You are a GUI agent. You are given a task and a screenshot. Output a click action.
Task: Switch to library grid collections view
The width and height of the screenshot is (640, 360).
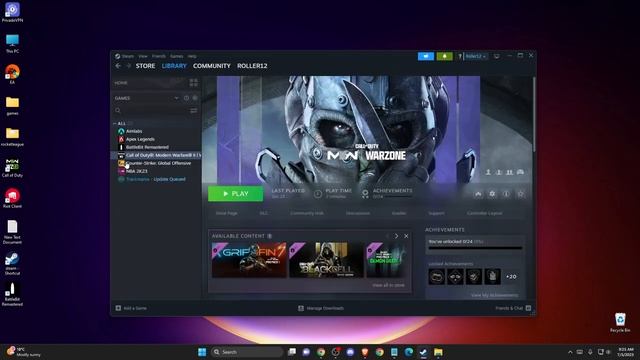tap(193, 83)
